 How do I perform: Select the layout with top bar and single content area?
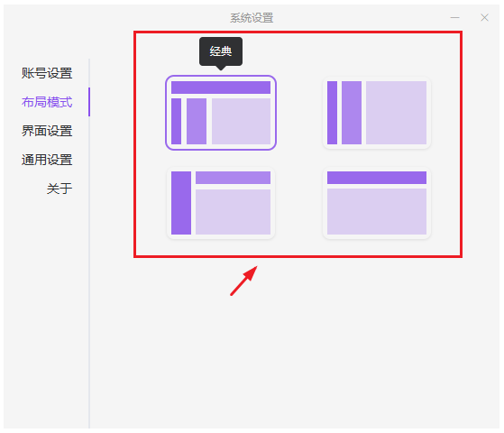377,203
